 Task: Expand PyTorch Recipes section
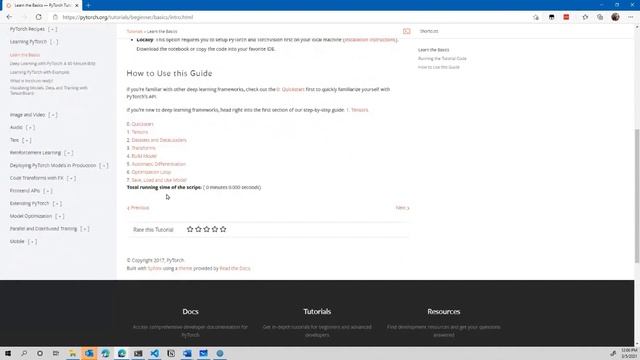(x=53, y=29)
